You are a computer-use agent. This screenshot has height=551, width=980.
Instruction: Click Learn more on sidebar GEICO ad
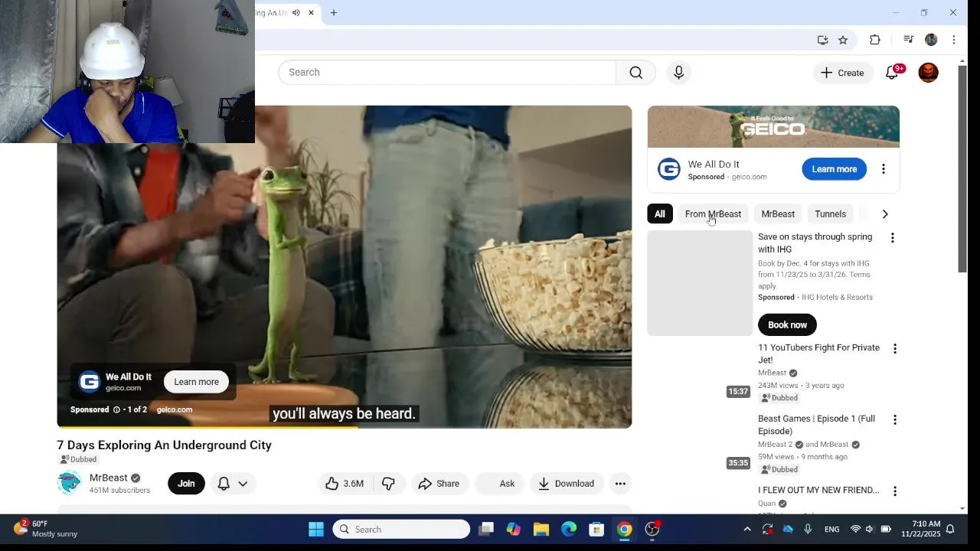point(834,169)
